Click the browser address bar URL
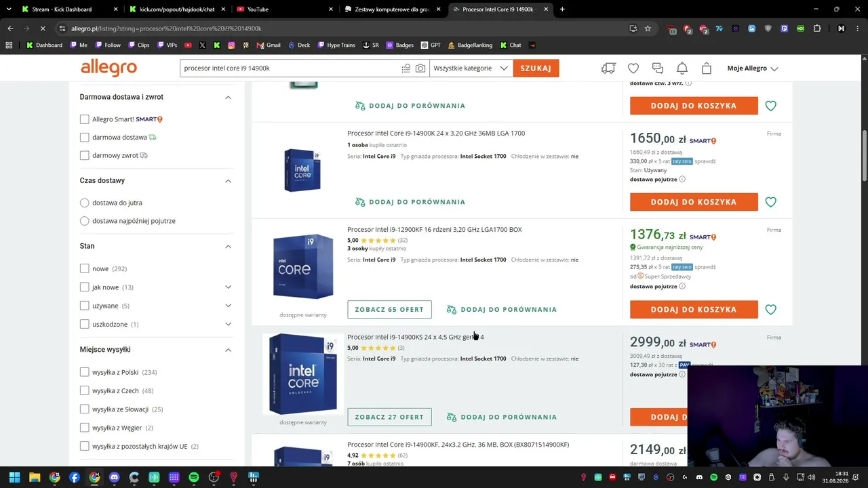This screenshot has width=868, height=488. pos(166,28)
